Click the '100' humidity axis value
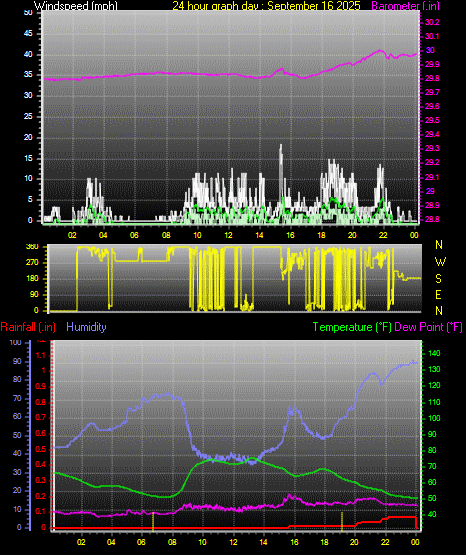 (15, 343)
